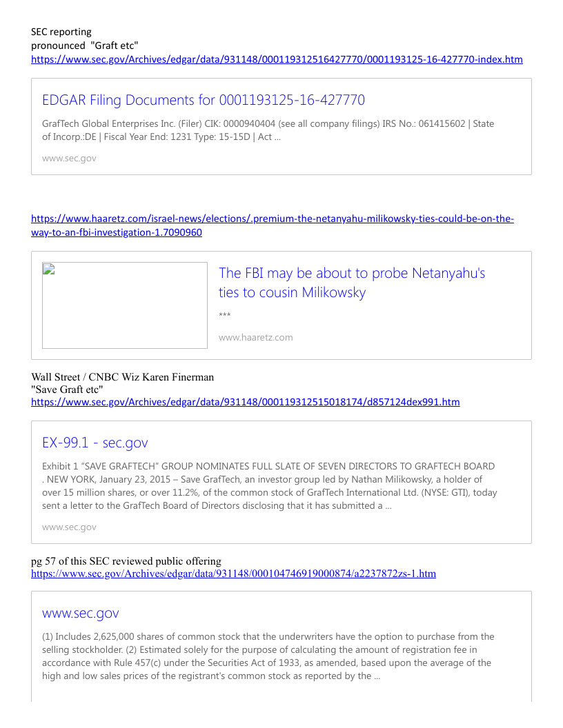Image resolution: width=563 pixels, height=728 pixels.
Task: Open the a2237872zs-1.htm SEC URL link
Action: (x=234, y=574)
